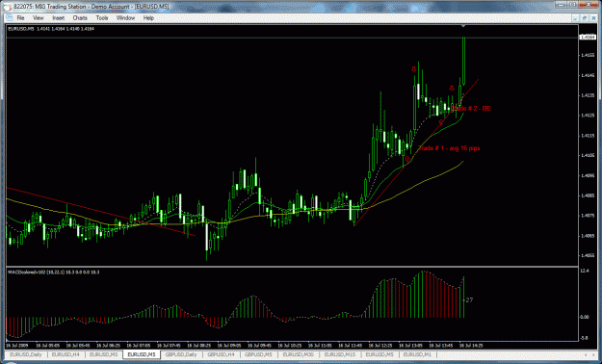Switch to the EURUSD,M1 chart tab
This screenshot has height=364, width=602.
click(418, 354)
